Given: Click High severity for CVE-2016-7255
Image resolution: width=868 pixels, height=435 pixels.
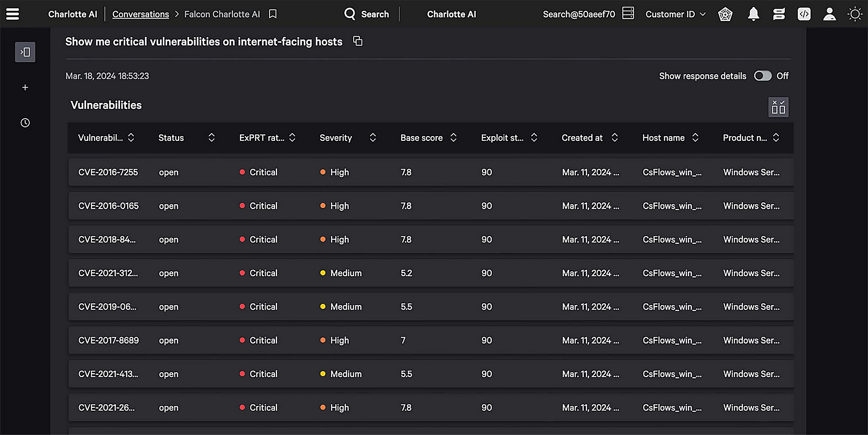Looking at the screenshot, I should 335,172.
